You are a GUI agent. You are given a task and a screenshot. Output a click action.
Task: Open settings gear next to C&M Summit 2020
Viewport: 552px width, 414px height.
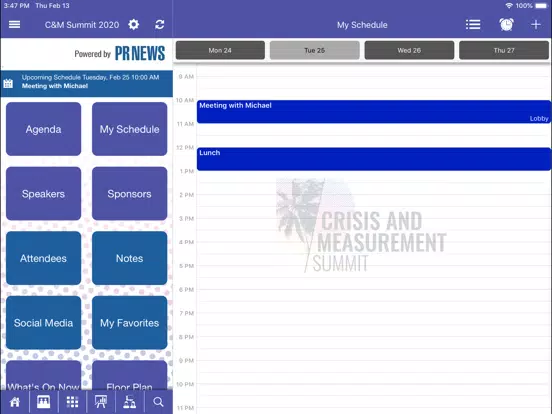(x=133, y=25)
